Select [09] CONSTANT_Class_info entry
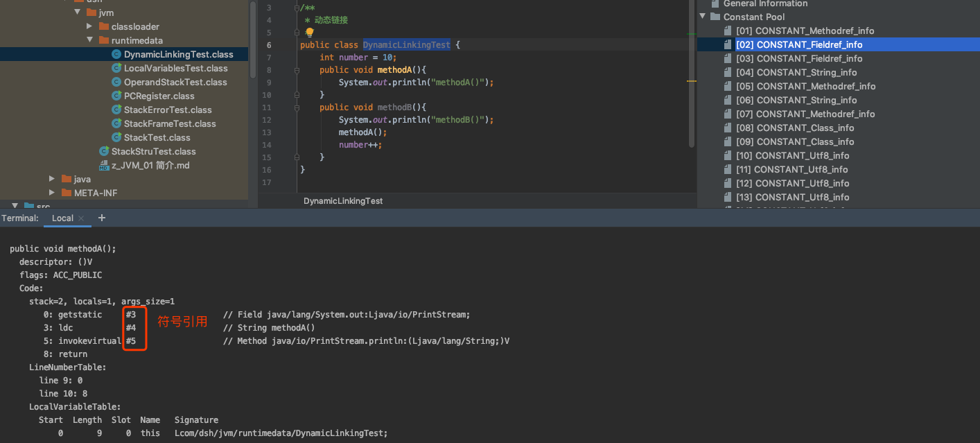 coord(795,141)
